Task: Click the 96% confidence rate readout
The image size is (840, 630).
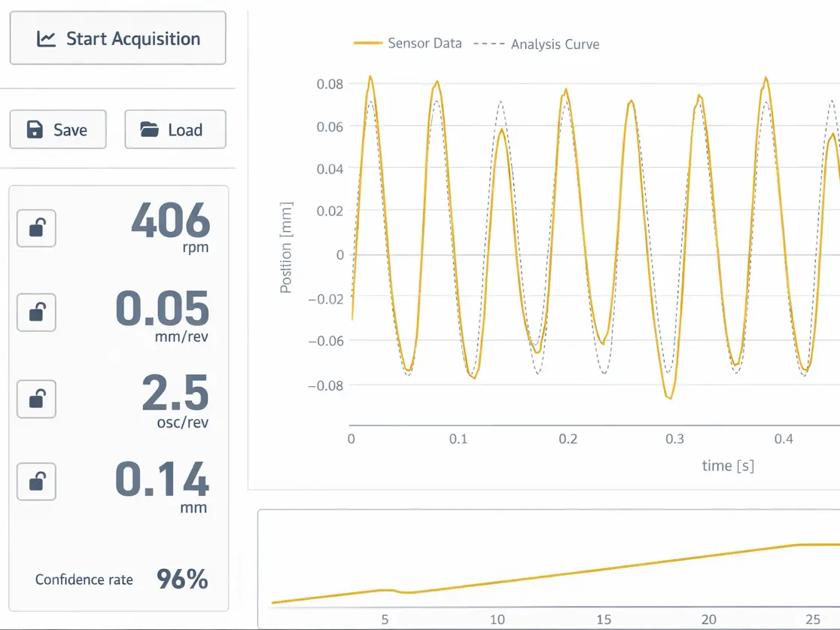Action: 183,580
